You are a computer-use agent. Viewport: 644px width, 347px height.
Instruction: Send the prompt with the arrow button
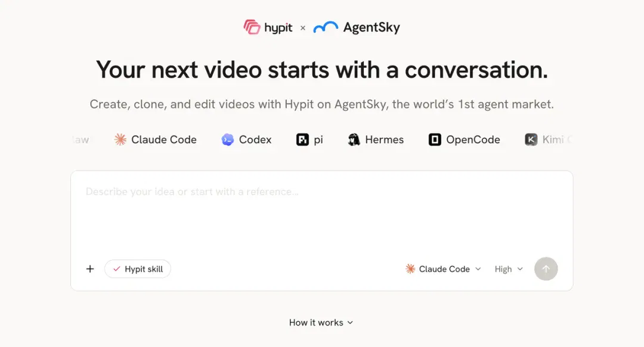tap(546, 269)
